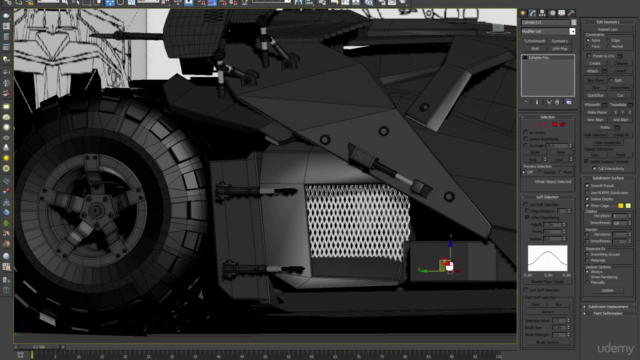The height and width of the screenshot is (360, 640).
Task: Collapse the Selection rollout
Action: click(x=547, y=117)
